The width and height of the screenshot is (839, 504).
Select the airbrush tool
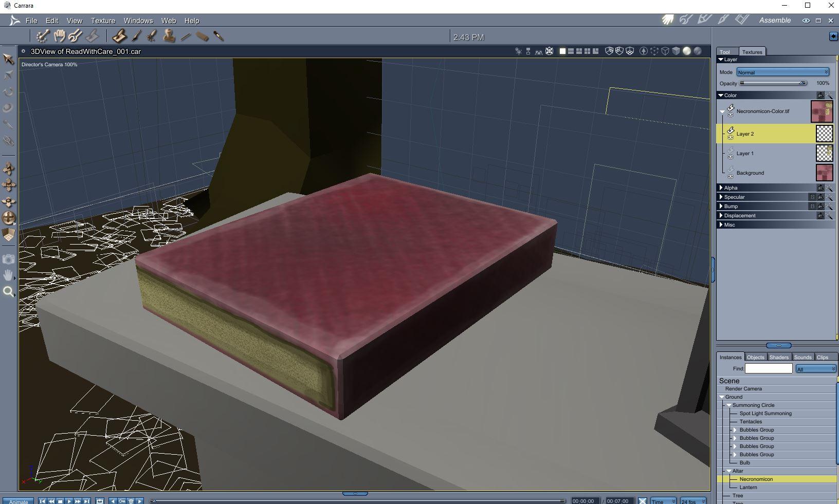coord(152,36)
